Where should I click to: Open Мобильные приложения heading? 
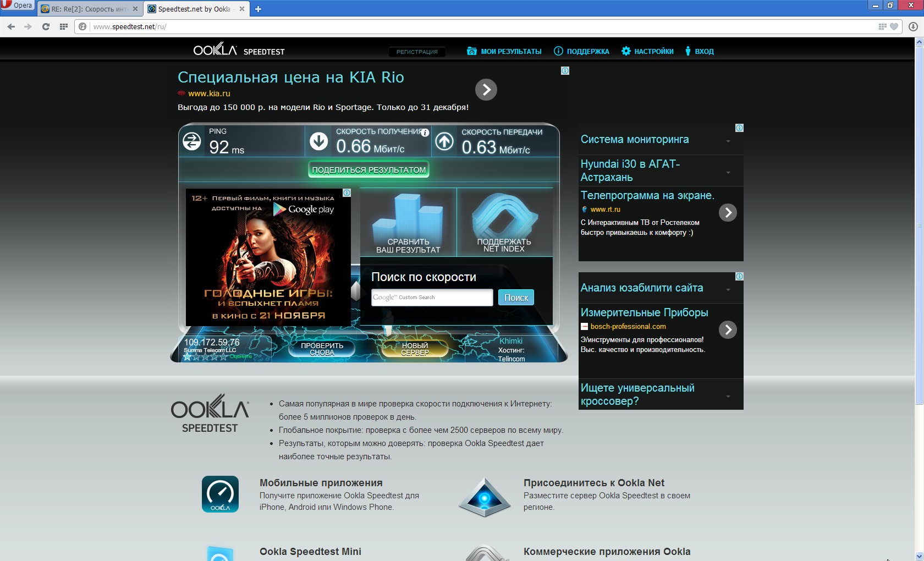321,483
